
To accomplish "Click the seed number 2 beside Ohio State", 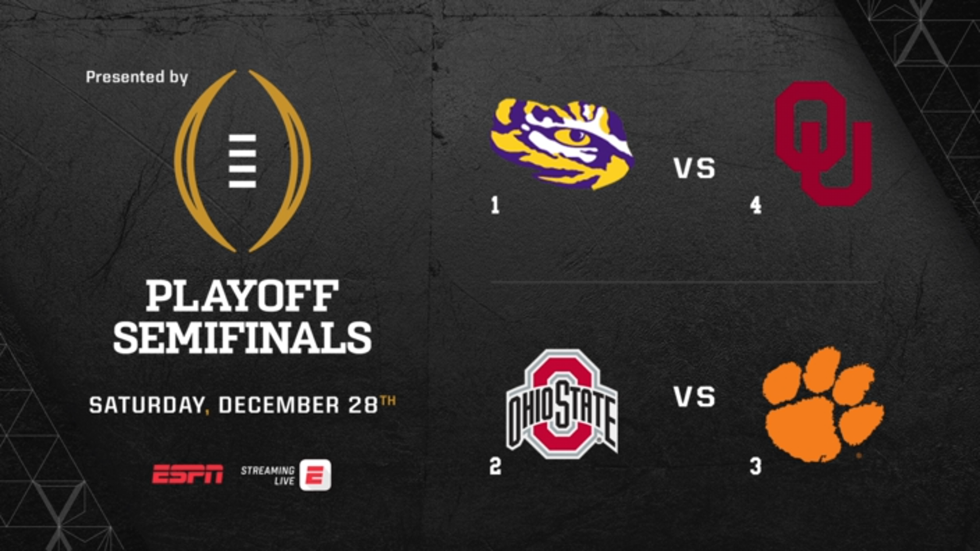I will pos(495,467).
